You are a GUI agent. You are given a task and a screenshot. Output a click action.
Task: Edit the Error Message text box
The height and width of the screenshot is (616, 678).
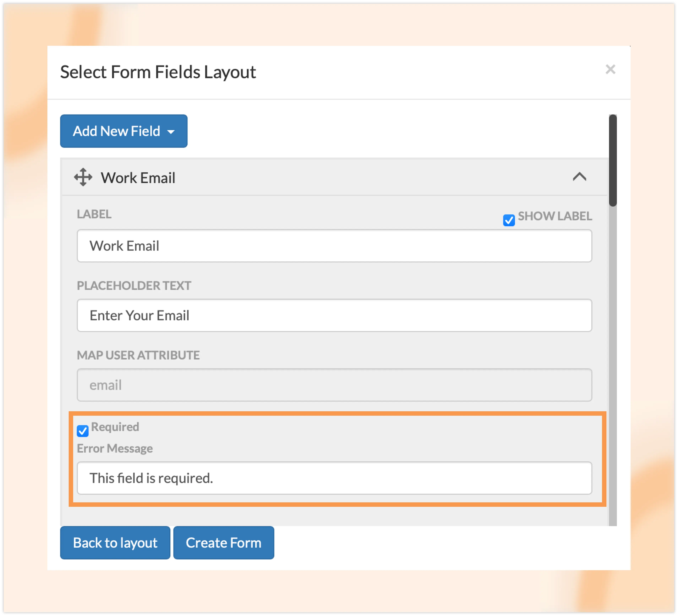tap(334, 478)
